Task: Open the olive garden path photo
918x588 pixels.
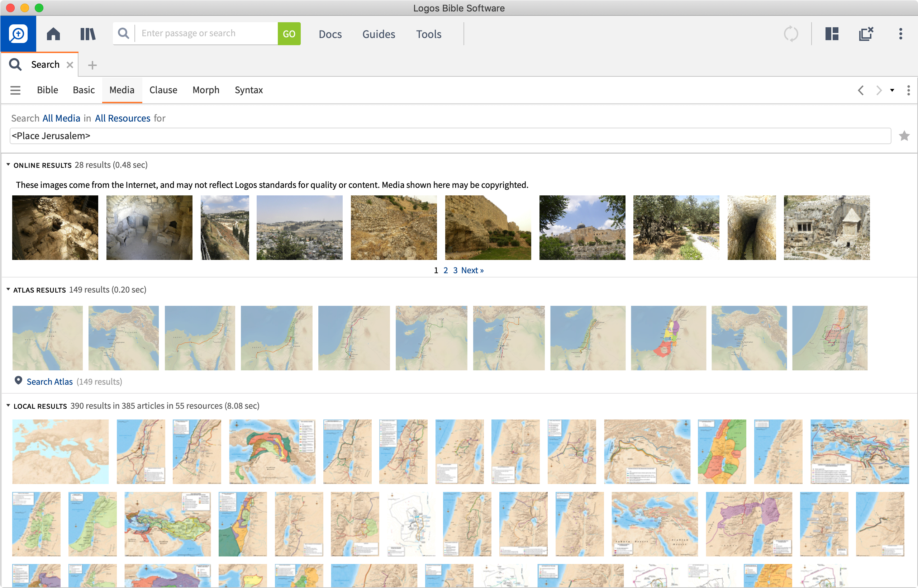Action: pyautogui.click(x=676, y=228)
